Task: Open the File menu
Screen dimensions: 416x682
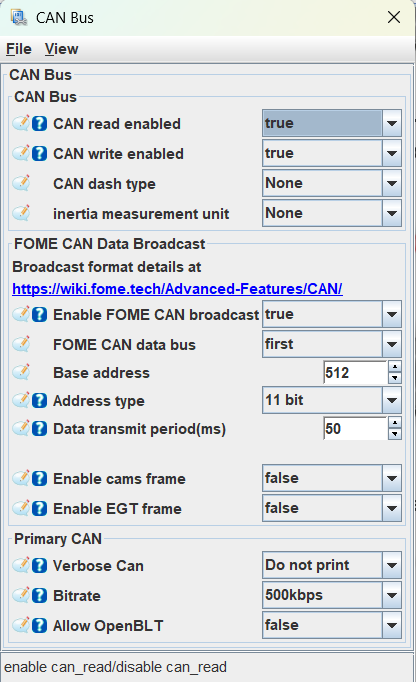Action: click(19, 49)
